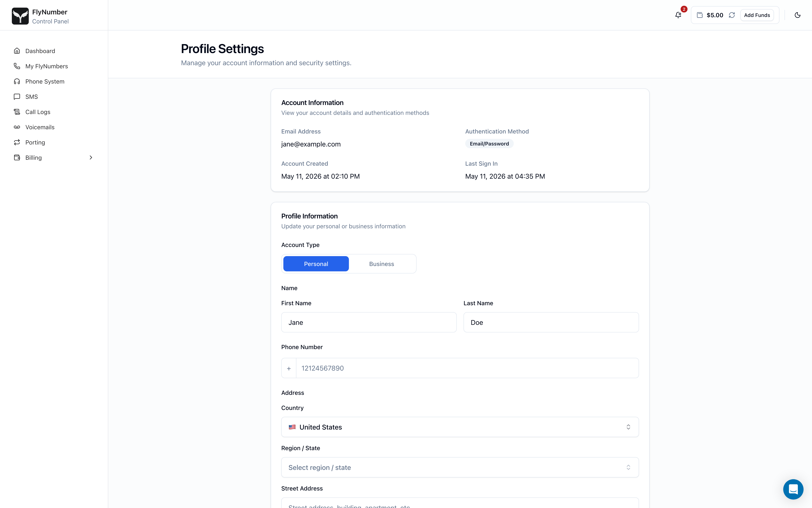Image resolution: width=812 pixels, height=508 pixels.
Task: Focus the First Name field
Action: pyautogui.click(x=369, y=322)
